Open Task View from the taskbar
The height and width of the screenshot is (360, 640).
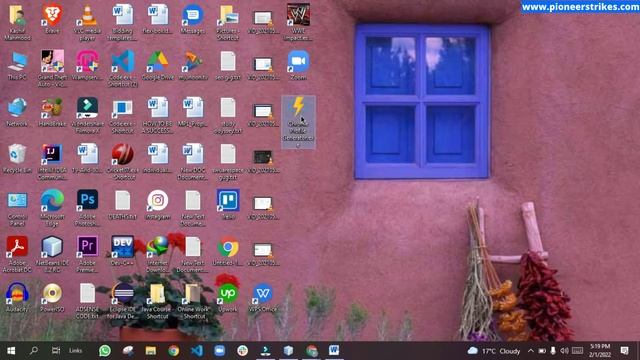pos(56,351)
